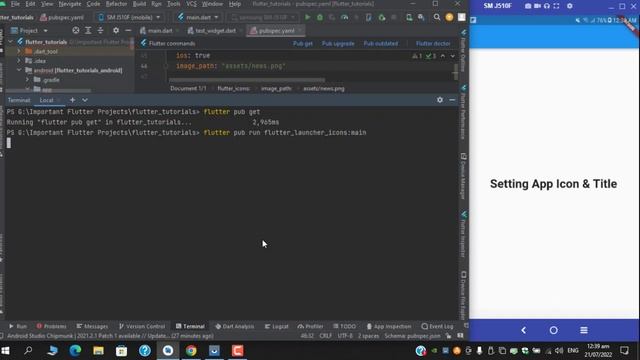The height and width of the screenshot is (360, 640).
Task: Expand the .dart_tool folder
Action: pos(19,51)
